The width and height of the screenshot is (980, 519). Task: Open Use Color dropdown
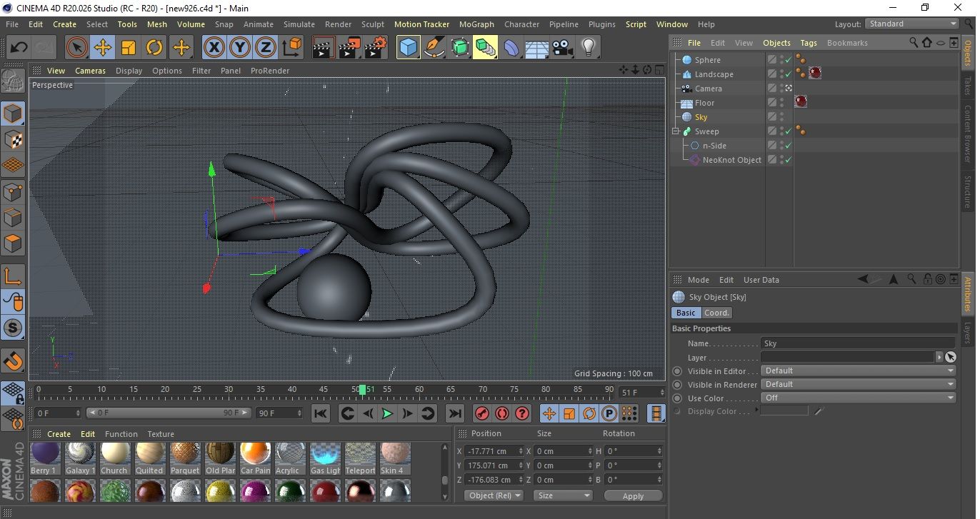coord(859,398)
